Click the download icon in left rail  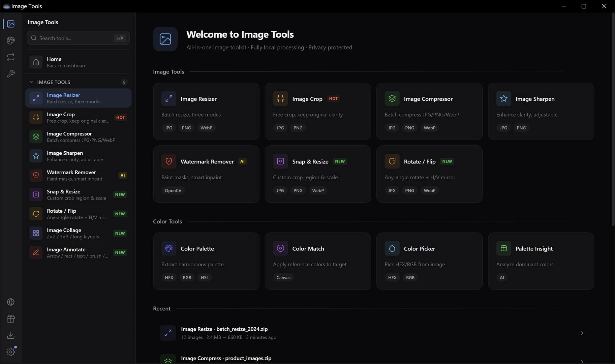pos(11,335)
